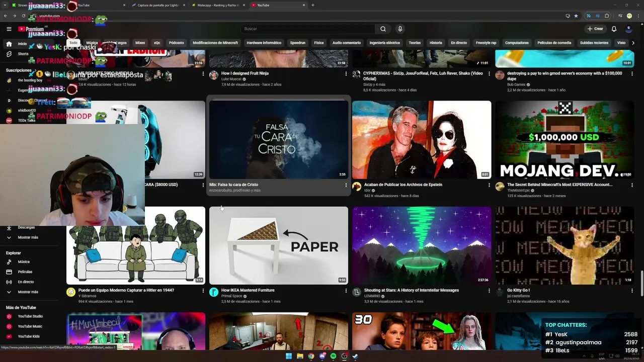The height and width of the screenshot is (362, 644).
Task: Open Spotify from the taskbar
Action: tap(333, 356)
